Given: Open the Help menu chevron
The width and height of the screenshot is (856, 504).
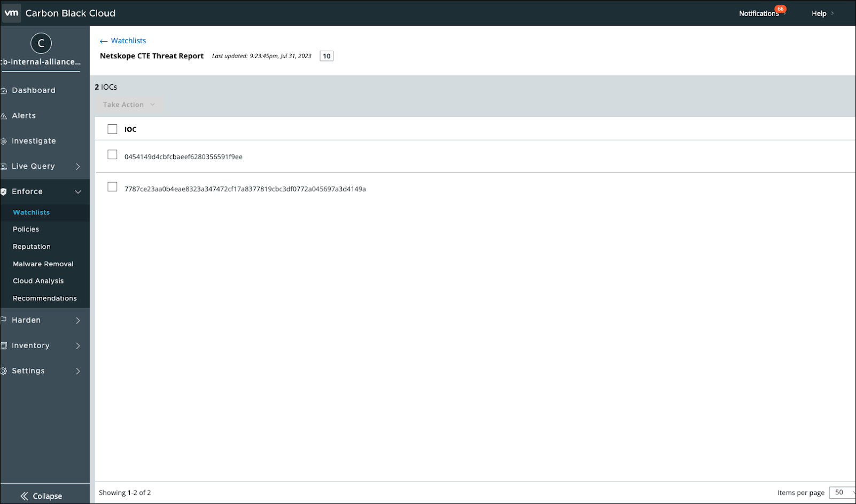Looking at the screenshot, I should click(x=832, y=13).
